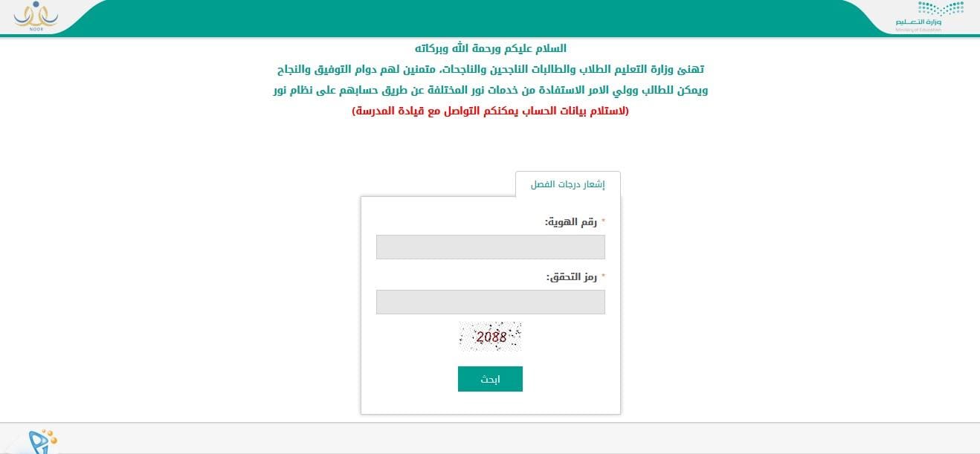Image resolution: width=980 pixels, height=454 pixels.
Task: Click the line about خدمات نور المختلفة
Action: point(491,90)
